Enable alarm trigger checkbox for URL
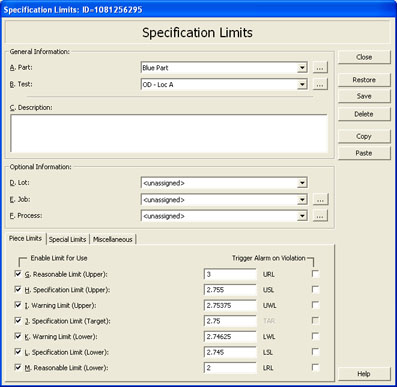This screenshot has width=397, height=387. tap(315, 274)
